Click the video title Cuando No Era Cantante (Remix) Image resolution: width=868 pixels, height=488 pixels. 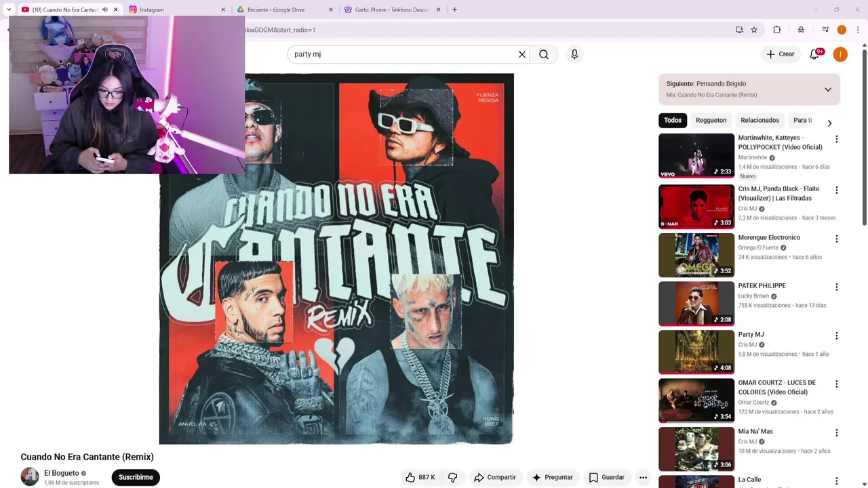pos(87,457)
